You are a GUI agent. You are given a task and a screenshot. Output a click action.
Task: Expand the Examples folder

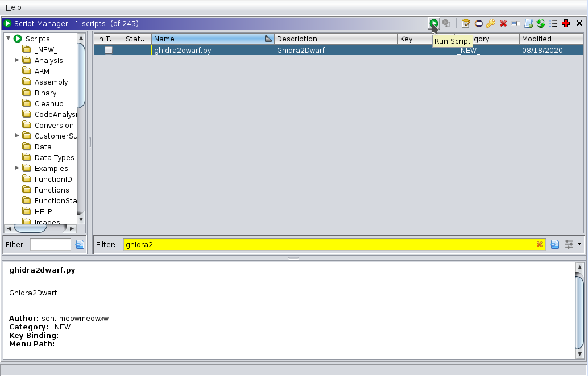pos(17,168)
